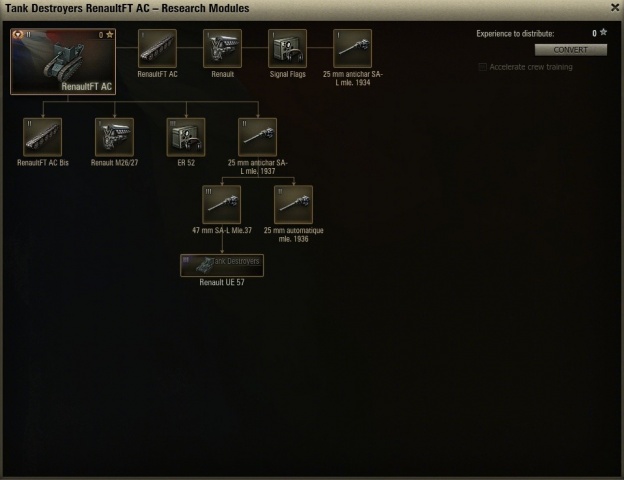Viewport: 624px width, 480px height.
Task: Select the RenaultFT AC vehicle tile
Action: tap(63, 61)
